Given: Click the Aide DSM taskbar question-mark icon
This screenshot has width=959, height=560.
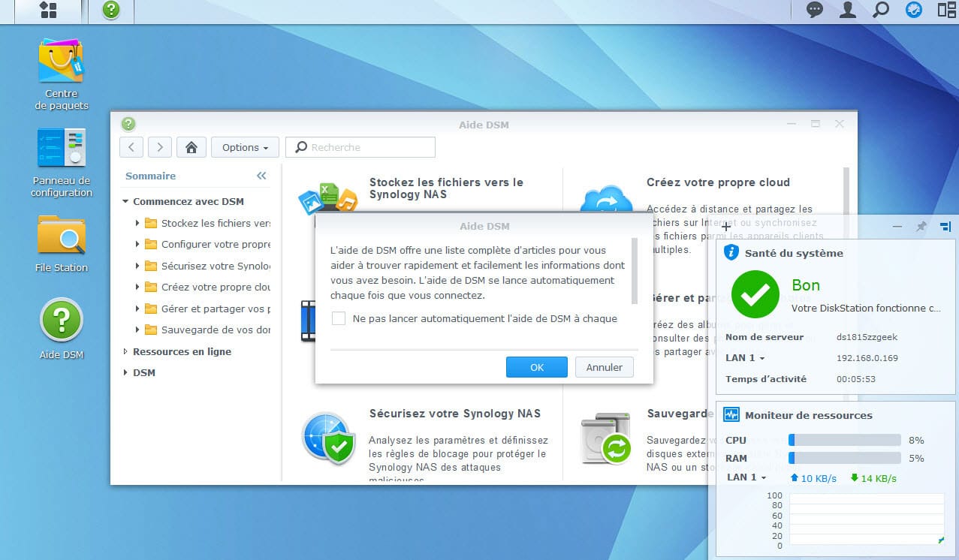Looking at the screenshot, I should pos(111,11).
